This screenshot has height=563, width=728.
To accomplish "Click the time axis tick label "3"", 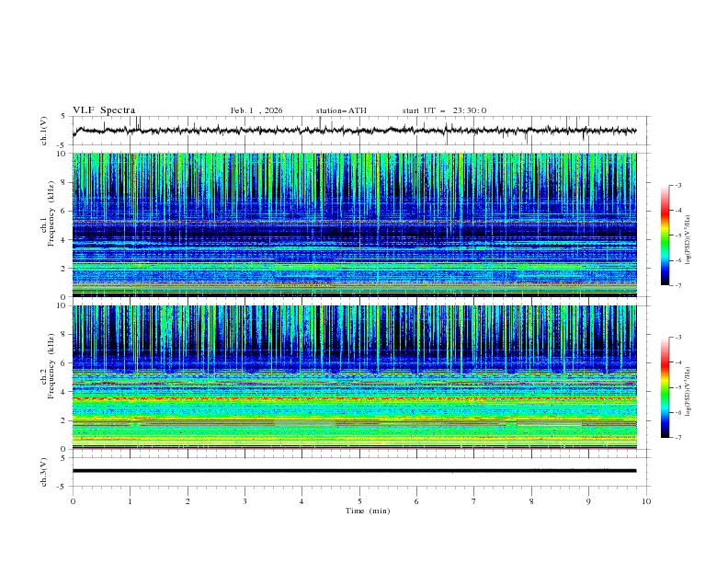I will tap(245, 501).
